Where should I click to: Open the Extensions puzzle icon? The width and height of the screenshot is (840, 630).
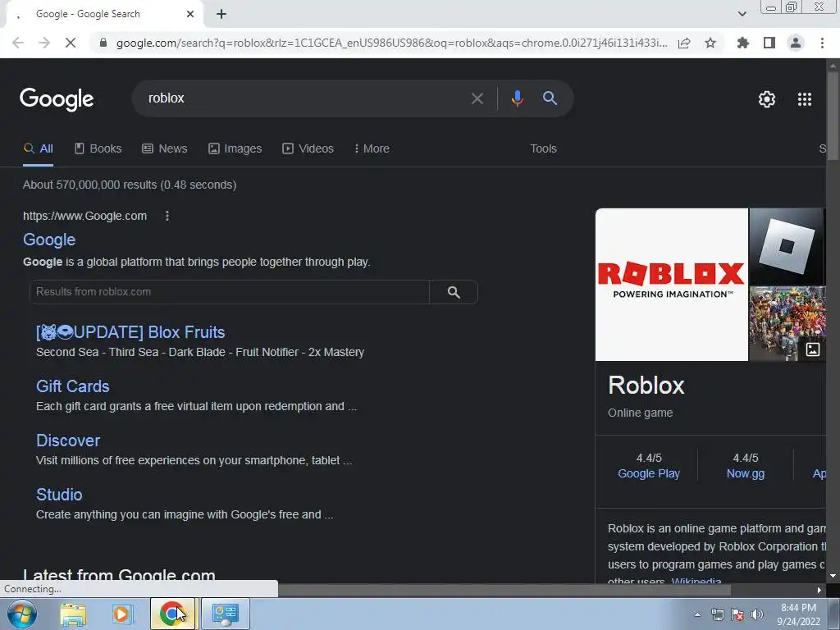[x=742, y=43]
